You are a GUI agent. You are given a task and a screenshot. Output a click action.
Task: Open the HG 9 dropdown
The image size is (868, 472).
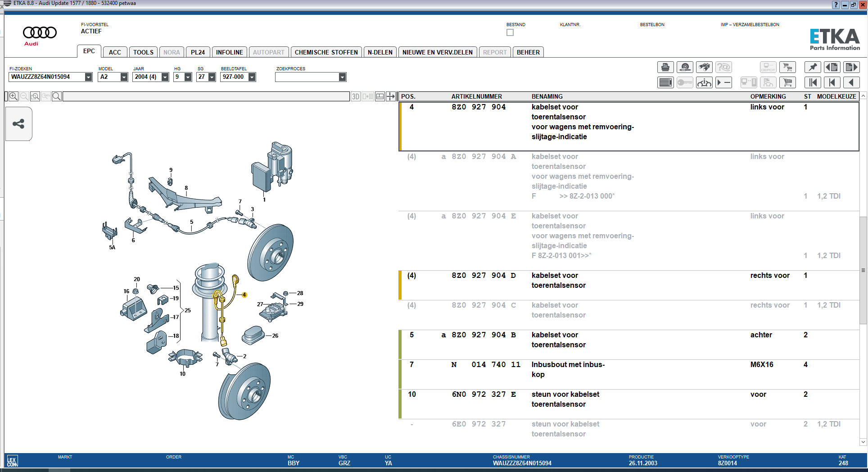pyautogui.click(x=188, y=77)
